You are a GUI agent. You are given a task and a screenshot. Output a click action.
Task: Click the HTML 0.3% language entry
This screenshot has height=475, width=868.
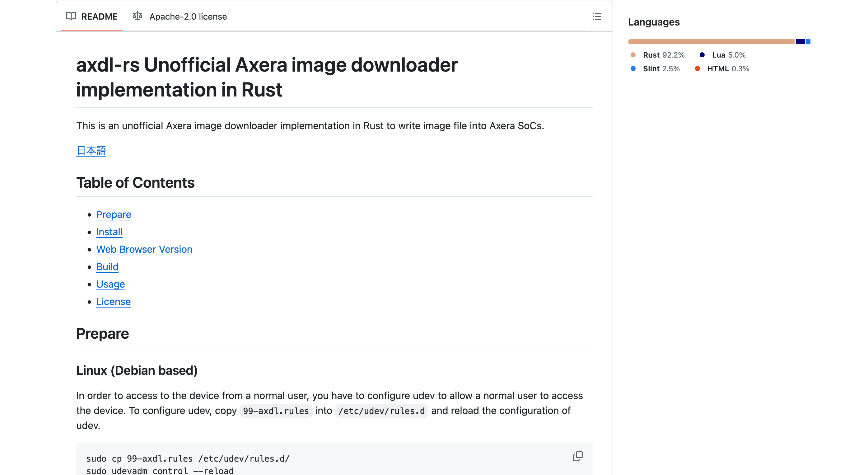coord(722,69)
